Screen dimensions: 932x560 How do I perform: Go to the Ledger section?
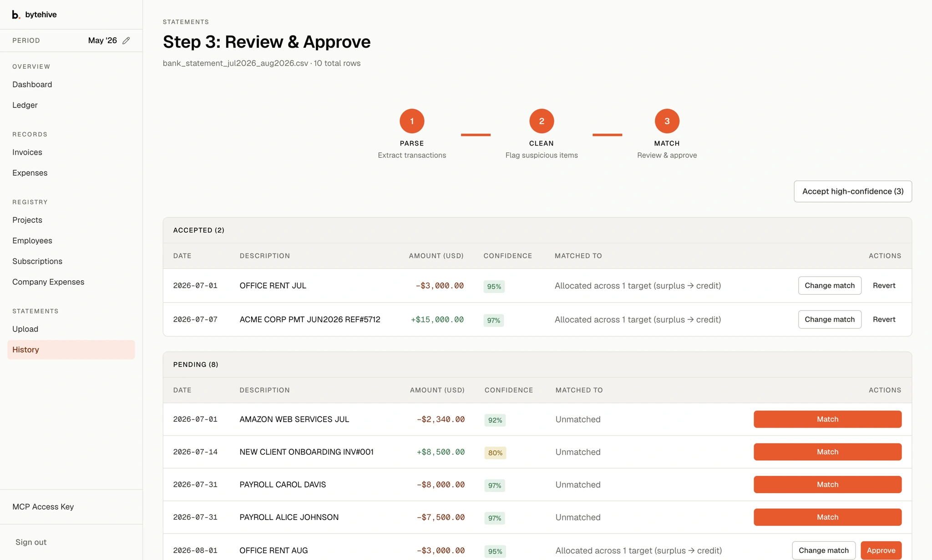pyautogui.click(x=25, y=105)
